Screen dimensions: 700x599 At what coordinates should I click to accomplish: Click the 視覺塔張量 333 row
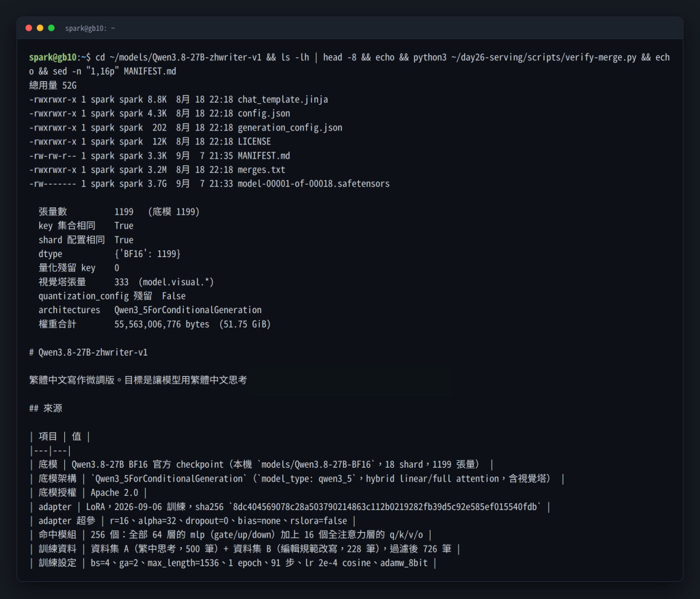point(126,282)
